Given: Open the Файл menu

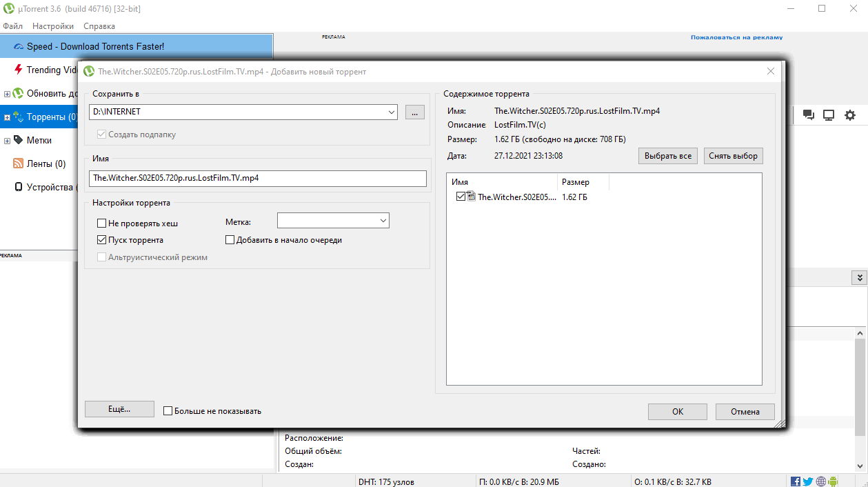Looking at the screenshot, I should point(12,26).
